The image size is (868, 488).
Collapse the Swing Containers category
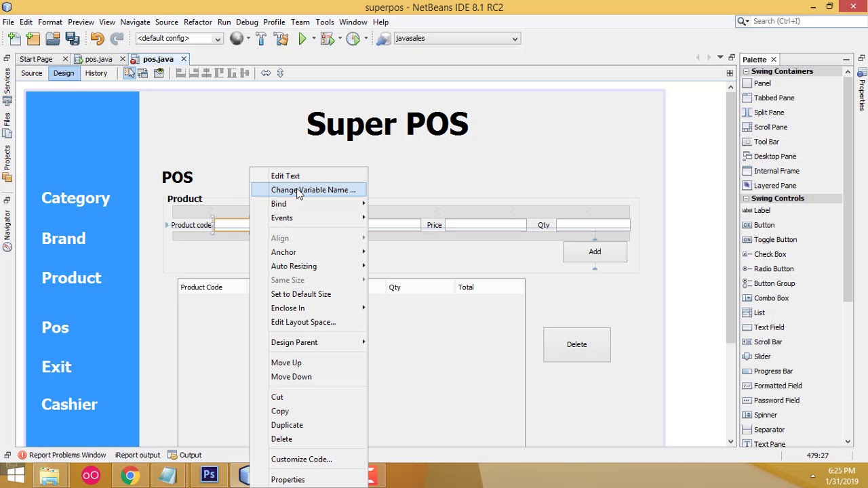(746, 71)
